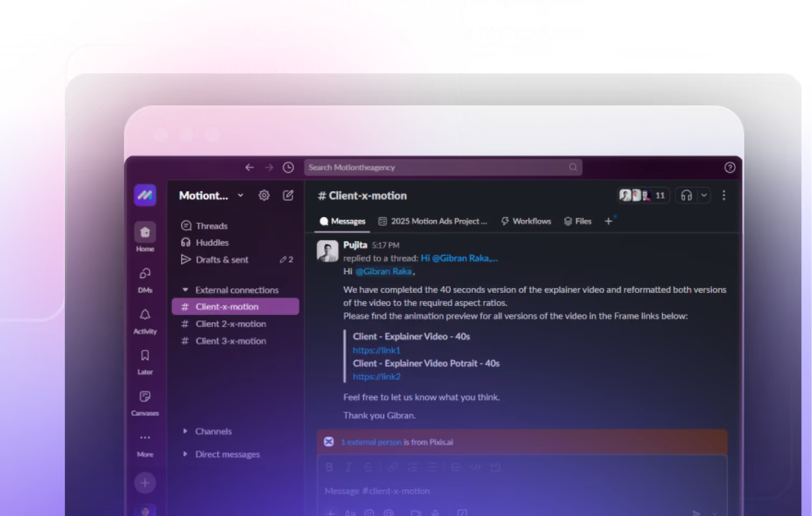Open DMs in the left rail

(145, 279)
